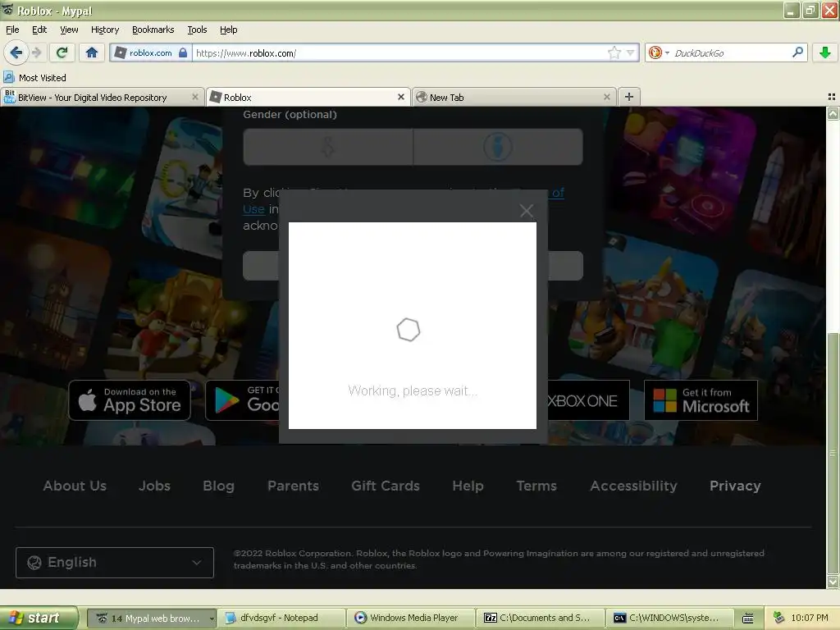Open the Bookmarks menu
The image size is (840, 630).
coord(153,30)
